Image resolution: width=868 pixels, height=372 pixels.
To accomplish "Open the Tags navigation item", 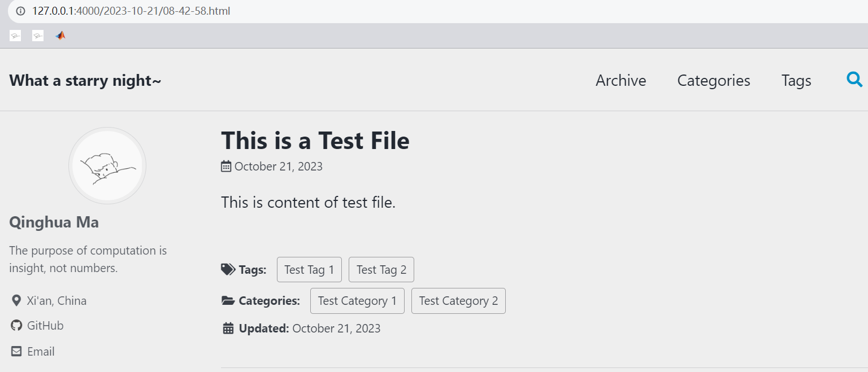I will tap(796, 81).
